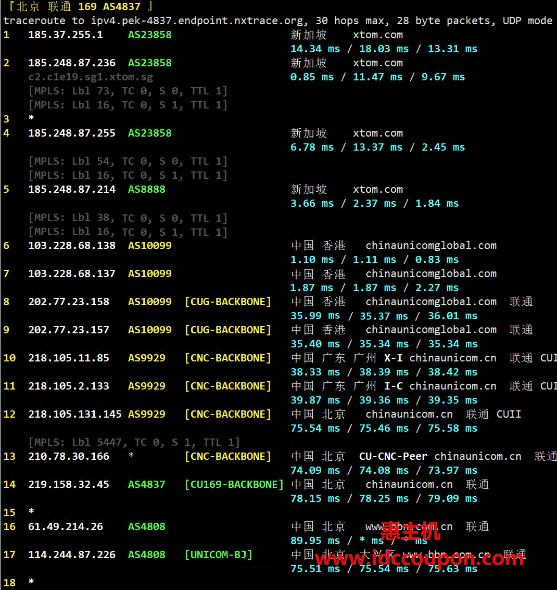Click xtom.com on hop 1
The height and width of the screenshot is (590, 557).
[x=378, y=35]
